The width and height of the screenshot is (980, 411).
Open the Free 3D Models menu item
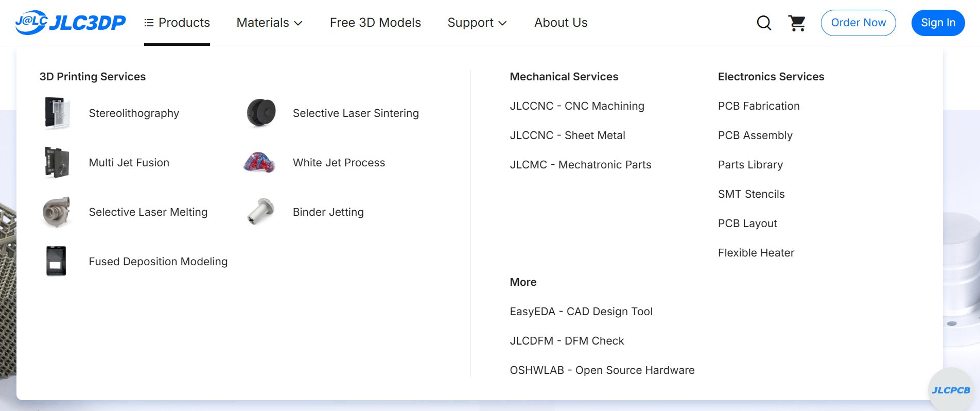(375, 23)
